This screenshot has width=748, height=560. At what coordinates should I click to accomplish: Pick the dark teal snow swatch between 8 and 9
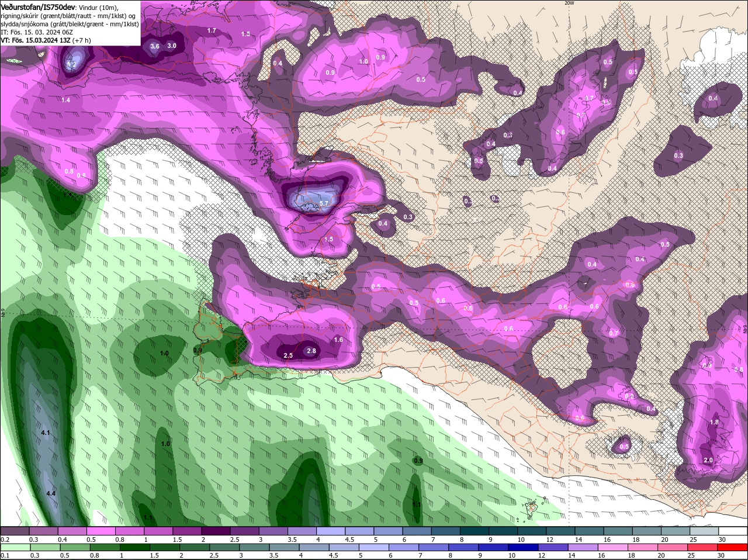pos(473,531)
